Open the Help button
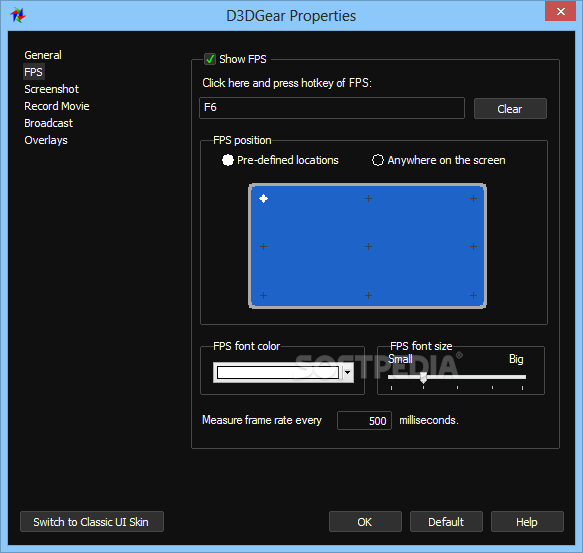 [x=527, y=522]
